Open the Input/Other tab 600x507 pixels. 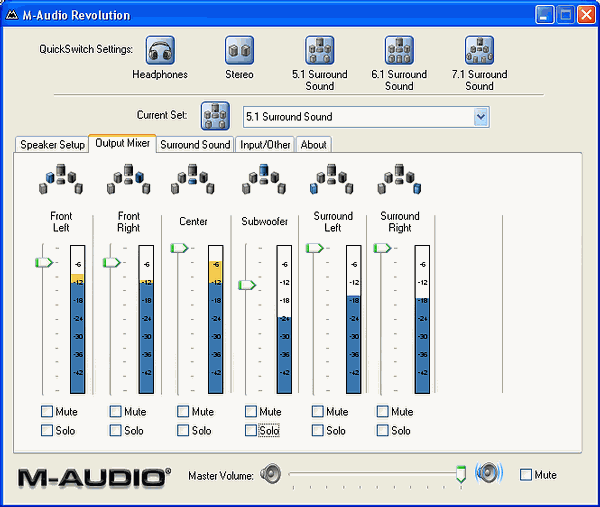coord(265,145)
